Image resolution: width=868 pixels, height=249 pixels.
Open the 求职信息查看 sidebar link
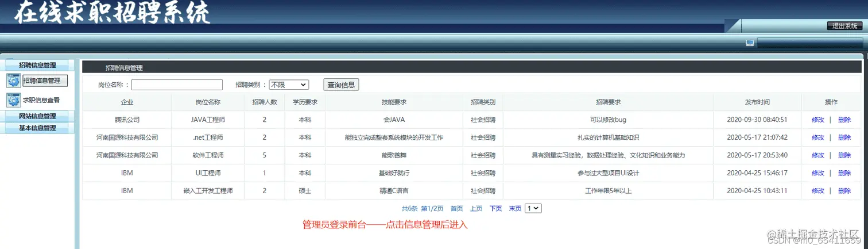click(x=41, y=100)
